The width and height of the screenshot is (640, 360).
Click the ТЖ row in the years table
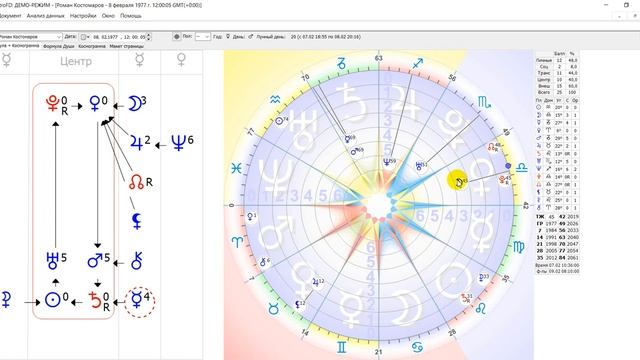(x=557, y=217)
